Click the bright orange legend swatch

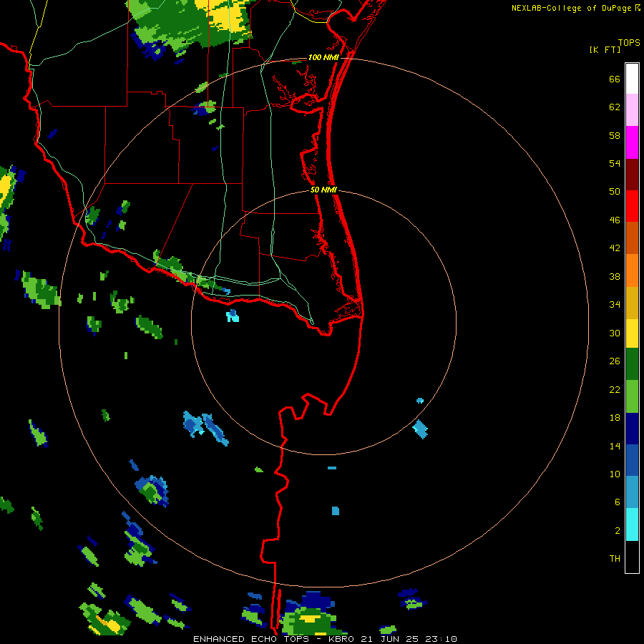[x=632, y=270]
